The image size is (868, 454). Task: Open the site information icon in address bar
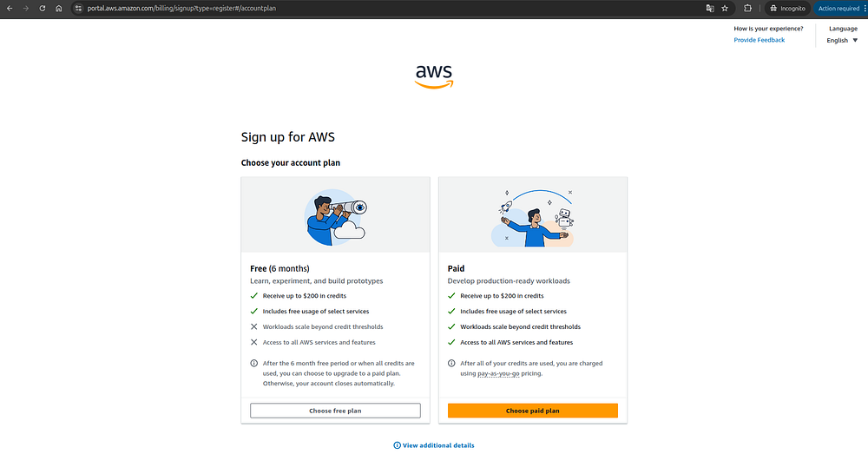78,9
